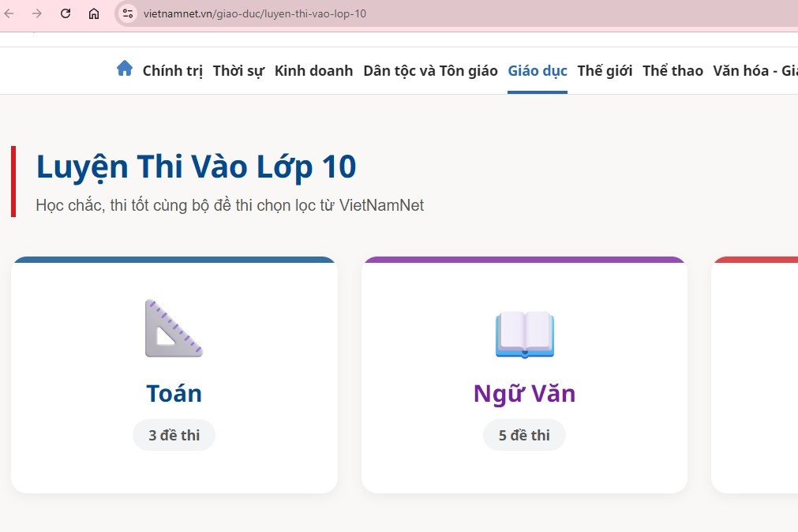Viewport: 798px width, 532px height.
Task: Click the browser refresh icon
Action: (x=65, y=13)
